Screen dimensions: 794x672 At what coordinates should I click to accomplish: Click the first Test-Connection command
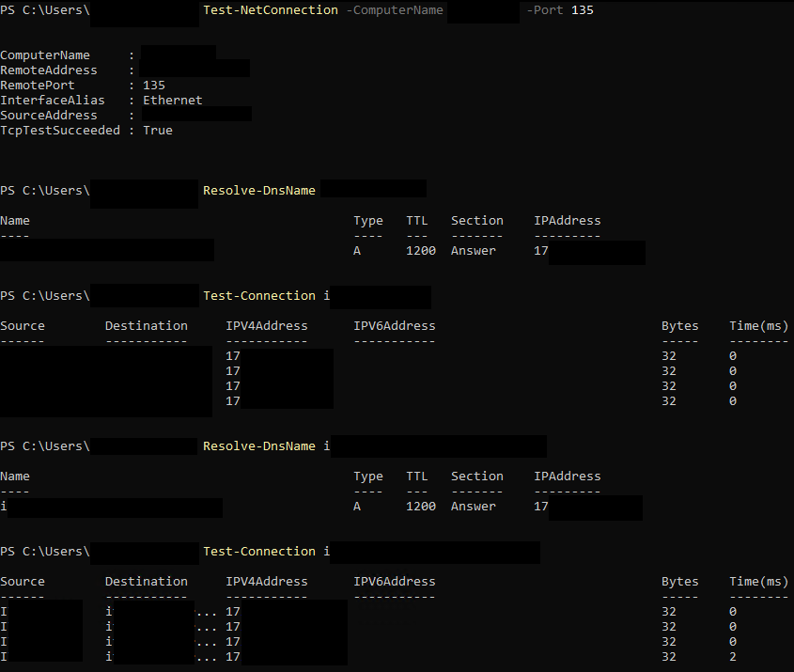point(259,296)
